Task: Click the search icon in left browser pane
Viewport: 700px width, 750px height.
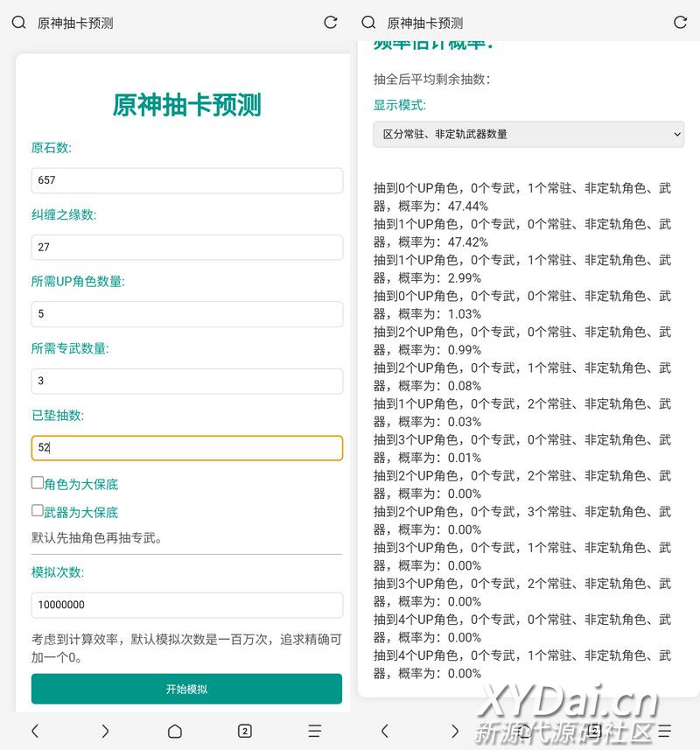Action: tap(18, 23)
